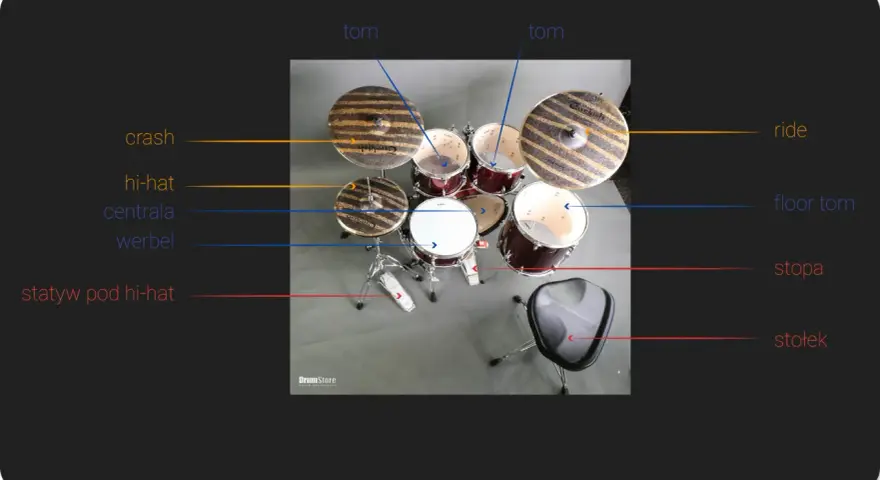Screen dimensions: 880x480
Task: Click the red "stołek" label
Action: tap(800, 340)
